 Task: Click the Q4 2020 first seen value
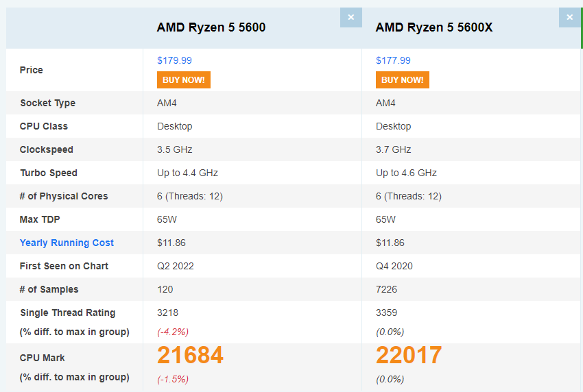[x=394, y=266]
